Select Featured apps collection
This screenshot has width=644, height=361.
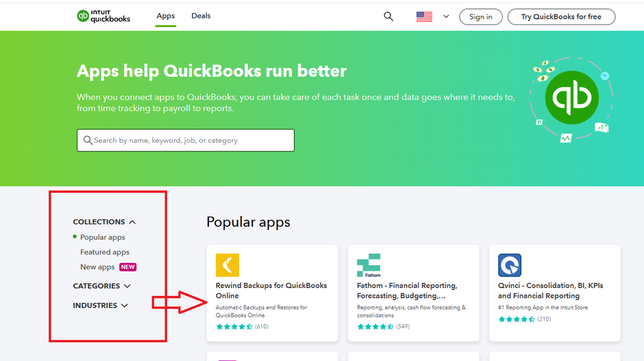click(104, 252)
